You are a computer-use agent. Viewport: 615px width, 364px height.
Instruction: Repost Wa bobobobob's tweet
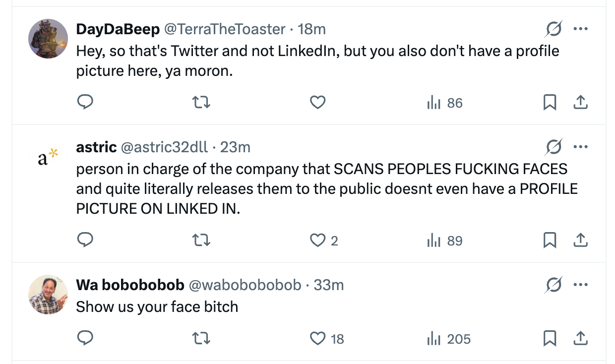click(201, 339)
